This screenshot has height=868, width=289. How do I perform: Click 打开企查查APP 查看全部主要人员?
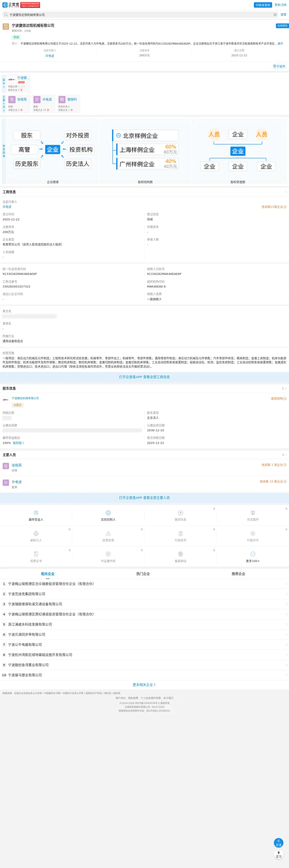[144, 498]
